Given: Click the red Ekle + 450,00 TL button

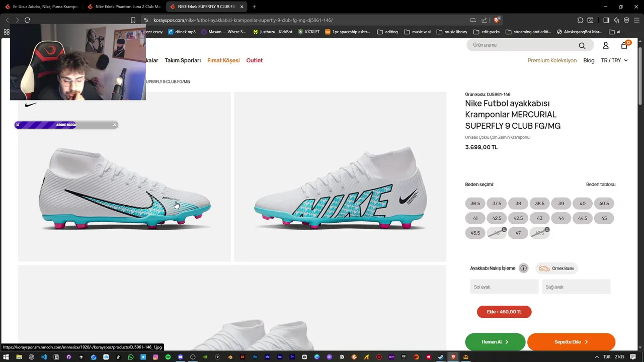Looking at the screenshot, I should click(x=504, y=312).
